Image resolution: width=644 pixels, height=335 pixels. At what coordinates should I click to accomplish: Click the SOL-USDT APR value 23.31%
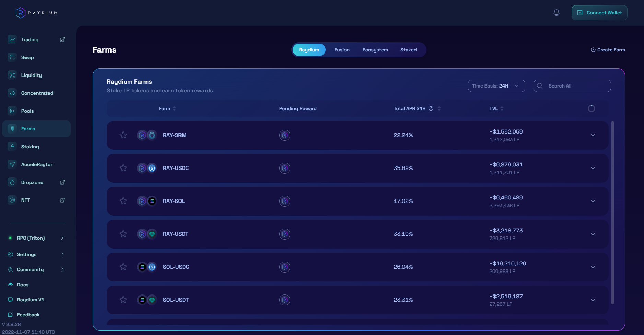click(x=403, y=300)
